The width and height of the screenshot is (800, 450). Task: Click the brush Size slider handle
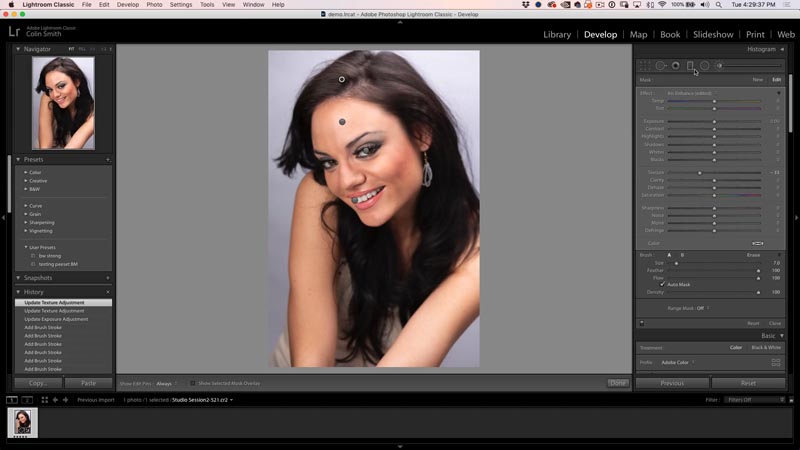[x=676, y=263]
